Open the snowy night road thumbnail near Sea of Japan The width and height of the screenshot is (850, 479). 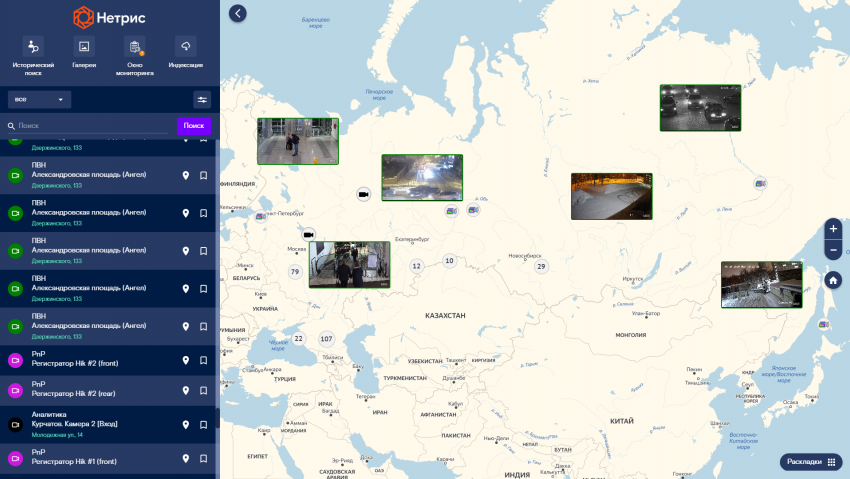coord(762,285)
